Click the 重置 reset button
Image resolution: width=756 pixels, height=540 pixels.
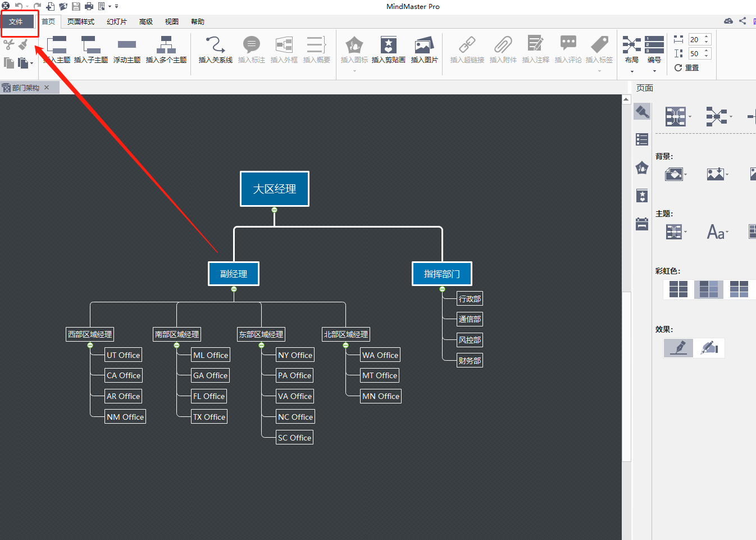coord(687,67)
